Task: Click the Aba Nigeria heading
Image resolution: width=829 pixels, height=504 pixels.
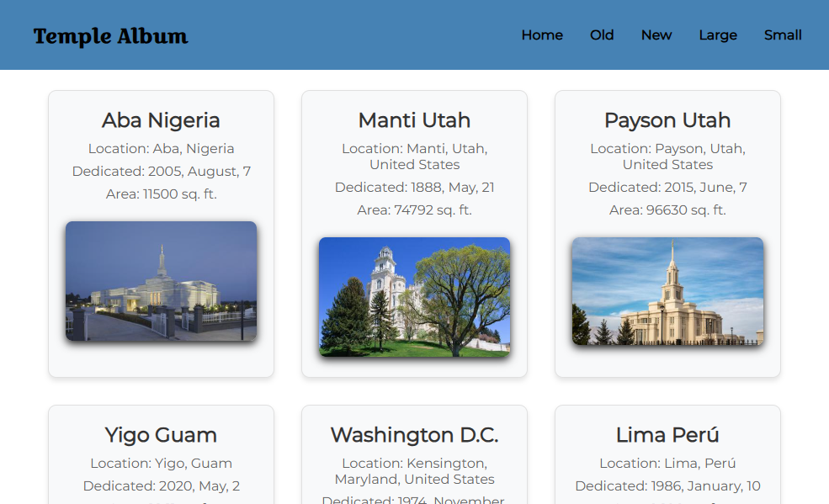Action: click(x=161, y=120)
